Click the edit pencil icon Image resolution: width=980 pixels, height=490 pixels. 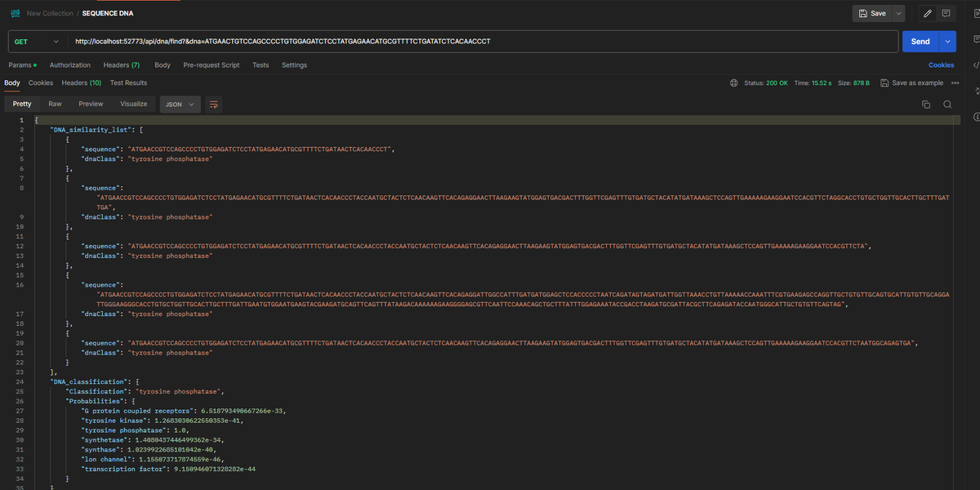[927, 13]
